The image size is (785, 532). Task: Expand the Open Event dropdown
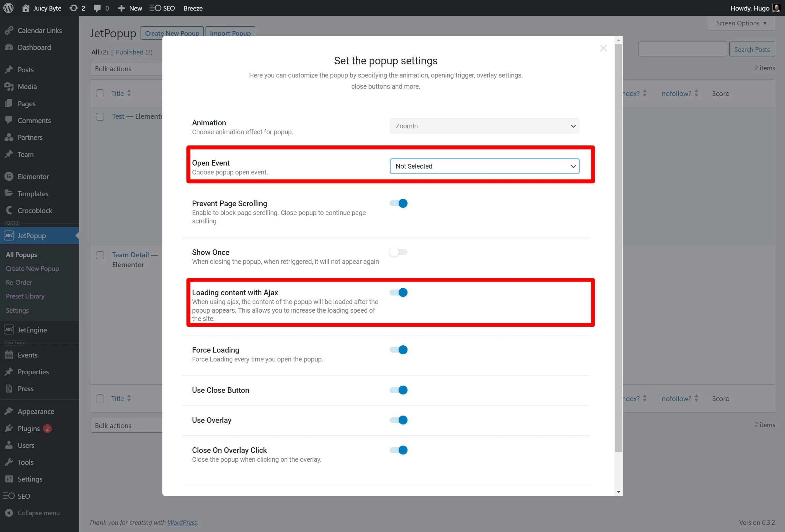tap(484, 166)
